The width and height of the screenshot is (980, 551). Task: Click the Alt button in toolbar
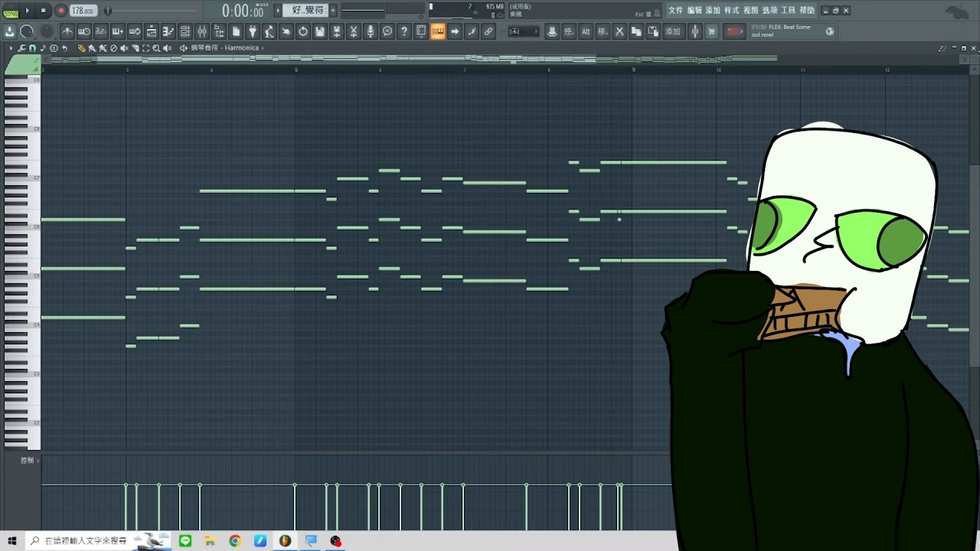586,31
